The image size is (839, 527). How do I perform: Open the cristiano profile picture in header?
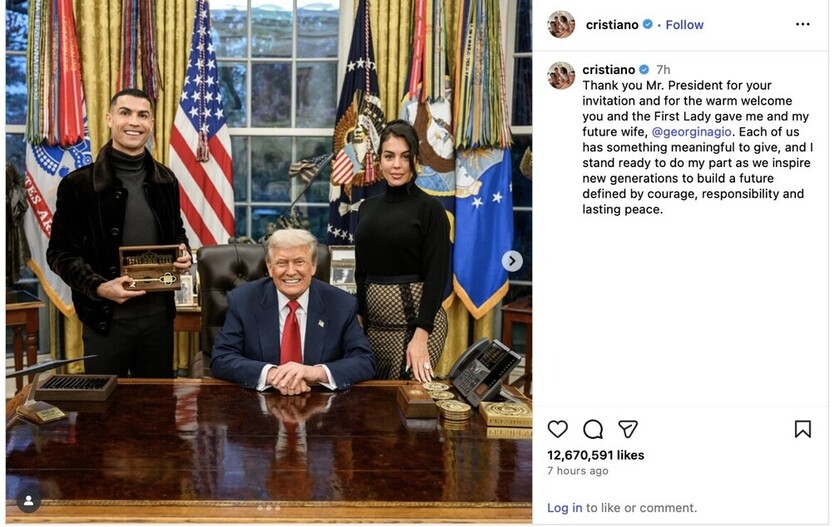pos(561,24)
